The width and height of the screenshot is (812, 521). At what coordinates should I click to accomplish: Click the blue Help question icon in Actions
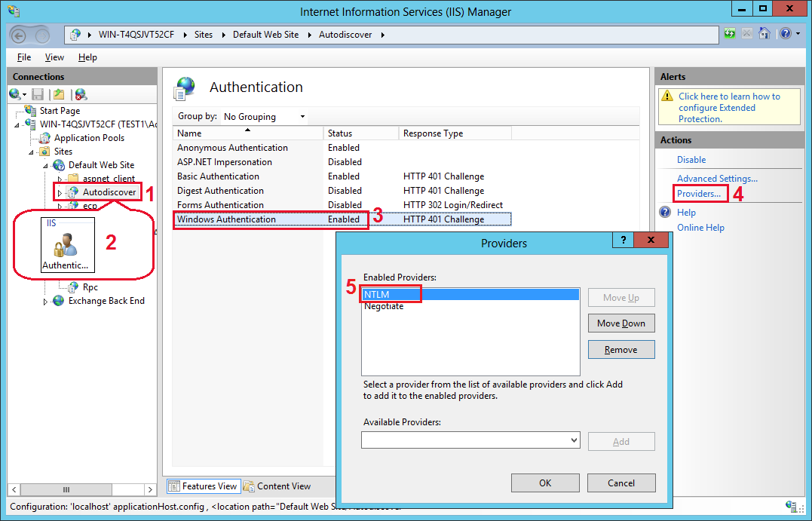(x=665, y=213)
